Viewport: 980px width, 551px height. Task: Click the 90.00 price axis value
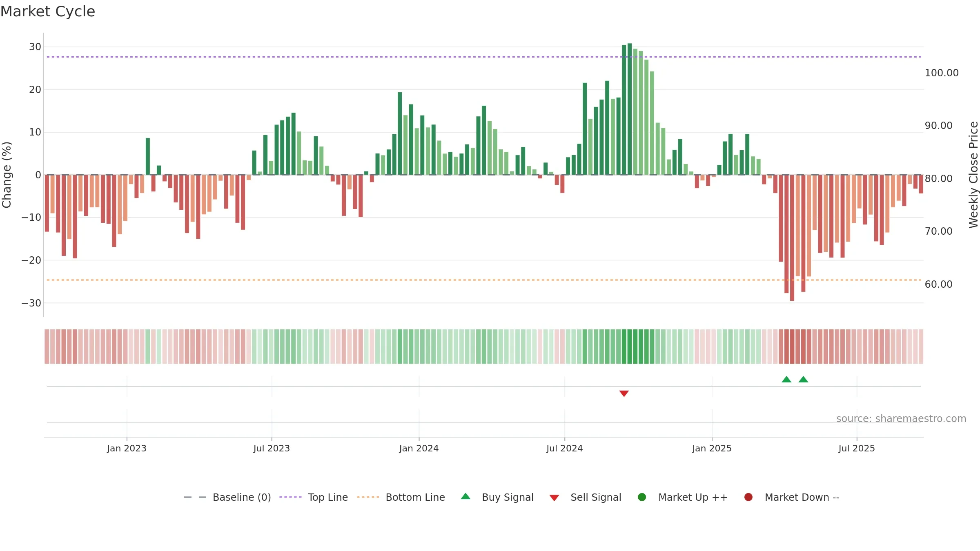[938, 126]
